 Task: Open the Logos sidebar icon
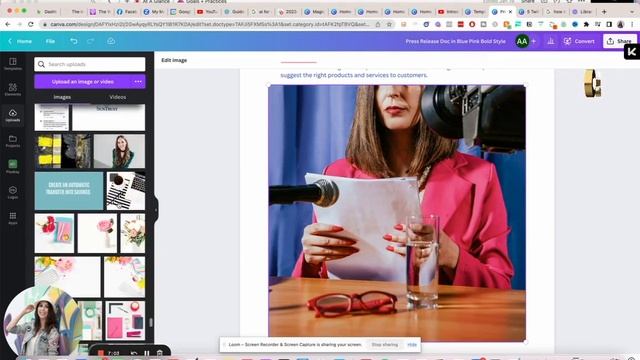click(x=13, y=192)
